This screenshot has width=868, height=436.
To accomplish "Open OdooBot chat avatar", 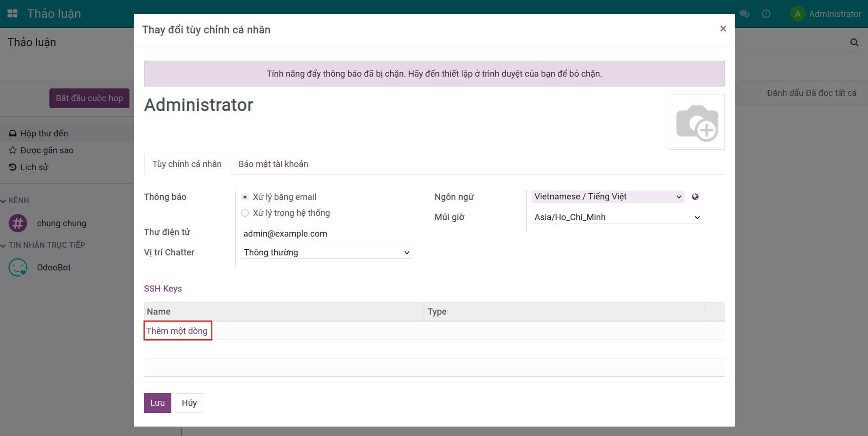I will coord(18,268).
